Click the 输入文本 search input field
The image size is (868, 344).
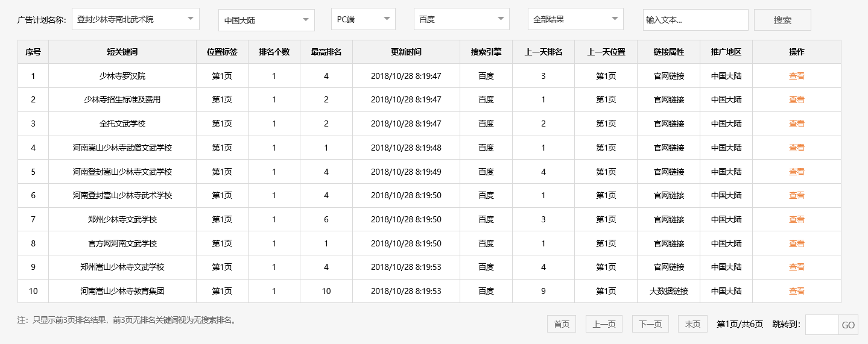click(695, 20)
